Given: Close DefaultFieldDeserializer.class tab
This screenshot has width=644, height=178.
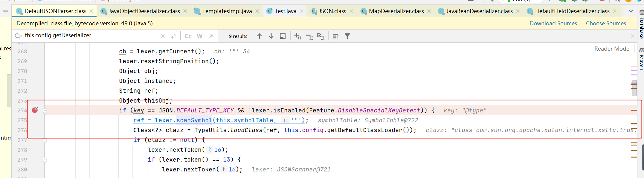Looking at the screenshot, I should 615,11.
